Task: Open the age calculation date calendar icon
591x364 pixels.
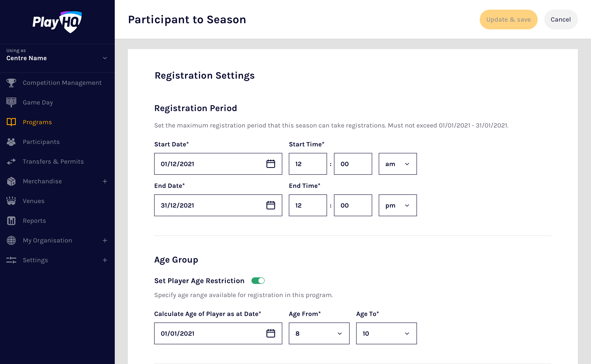Action: (271, 333)
